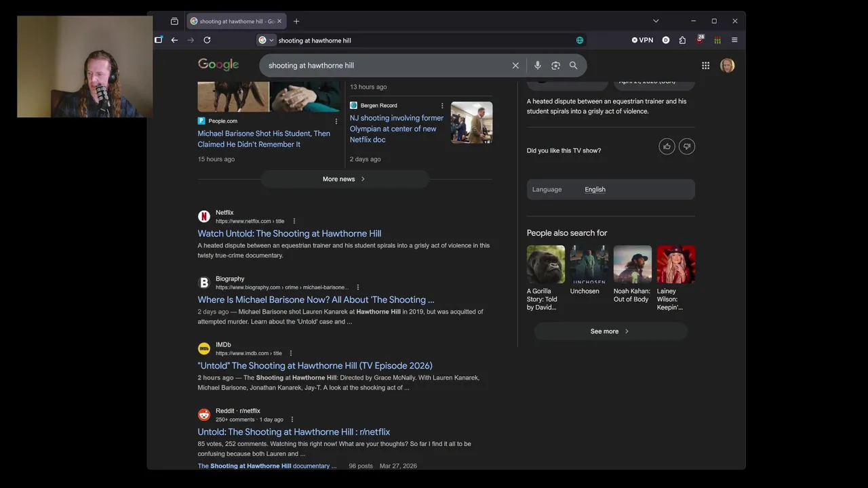The image size is (868, 488).
Task: Open options for the Biography result
Action: (x=358, y=287)
